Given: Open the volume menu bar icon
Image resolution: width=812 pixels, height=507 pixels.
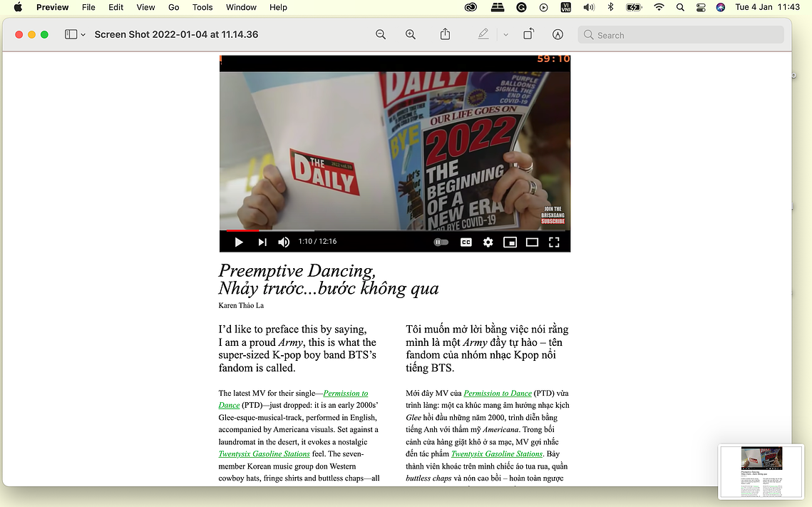Looking at the screenshot, I should (x=589, y=7).
